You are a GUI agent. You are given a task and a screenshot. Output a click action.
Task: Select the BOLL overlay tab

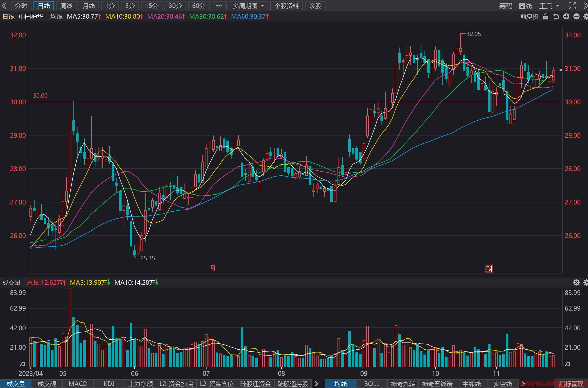click(x=372, y=384)
